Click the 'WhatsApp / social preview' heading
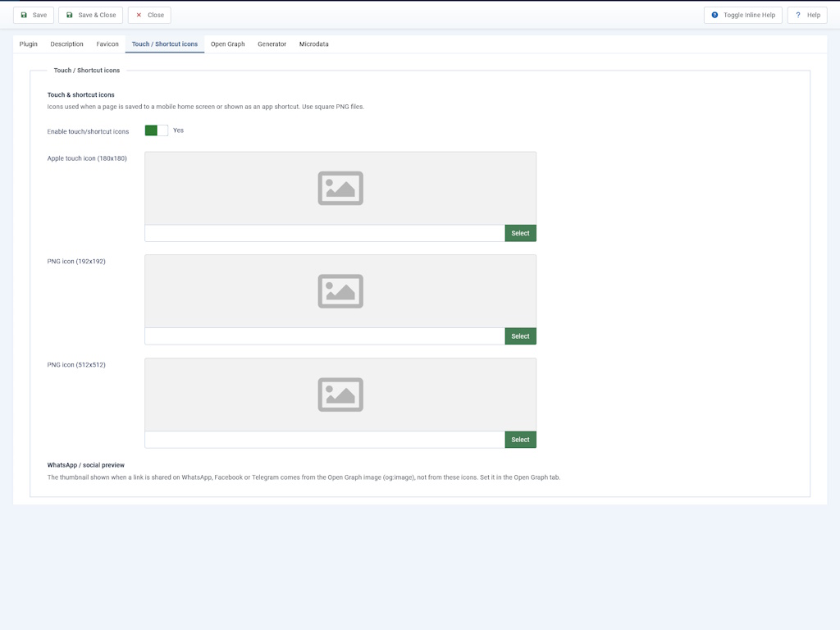The height and width of the screenshot is (630, 840). (x=85, y=465)
